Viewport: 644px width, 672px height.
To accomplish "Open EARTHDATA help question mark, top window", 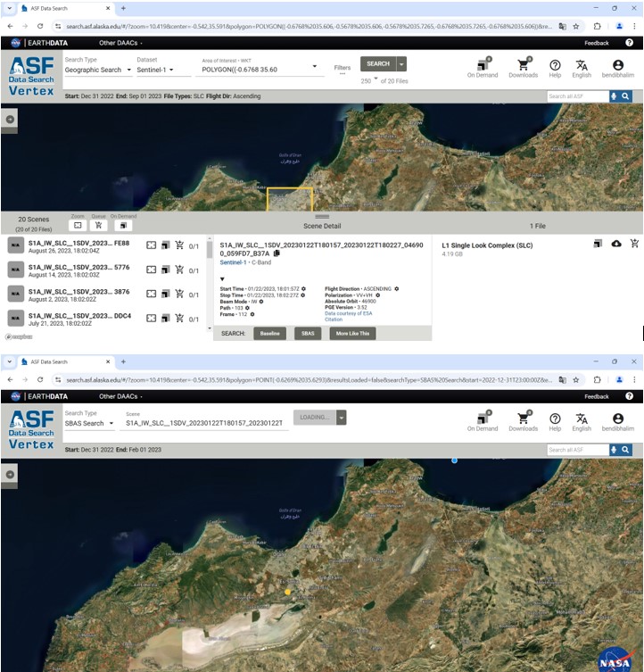I will 629,43.
